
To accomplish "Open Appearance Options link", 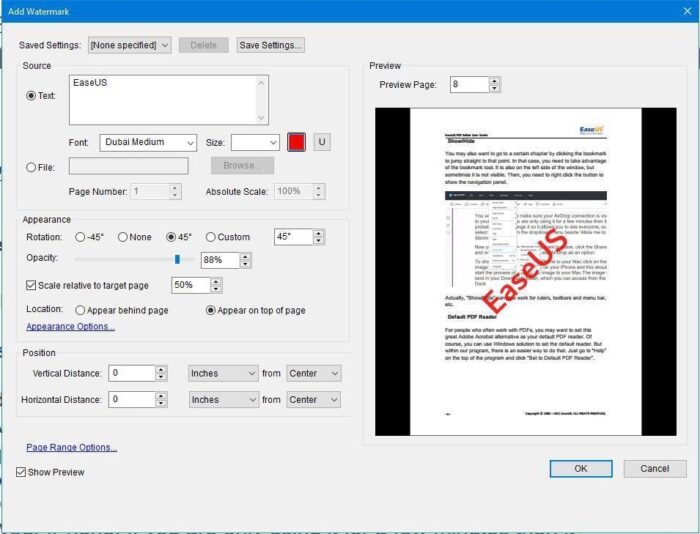I will click(71, 326).
